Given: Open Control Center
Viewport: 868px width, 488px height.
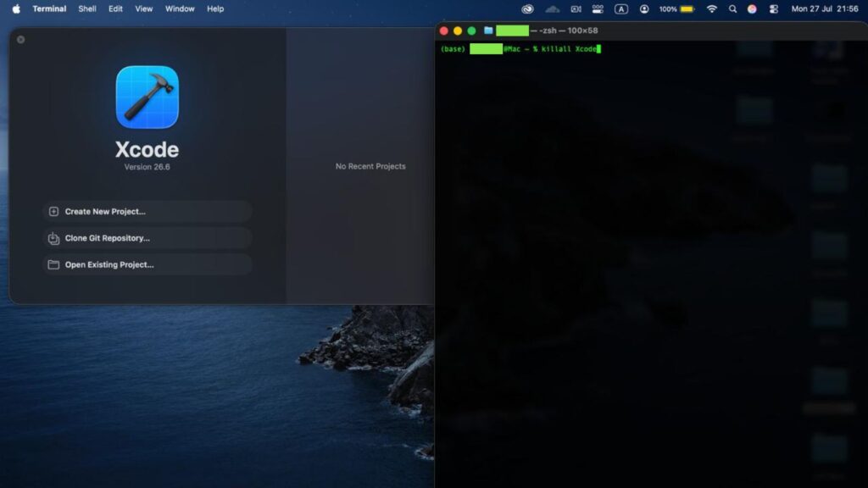Looking at the screenshot, I should point(774,8).
